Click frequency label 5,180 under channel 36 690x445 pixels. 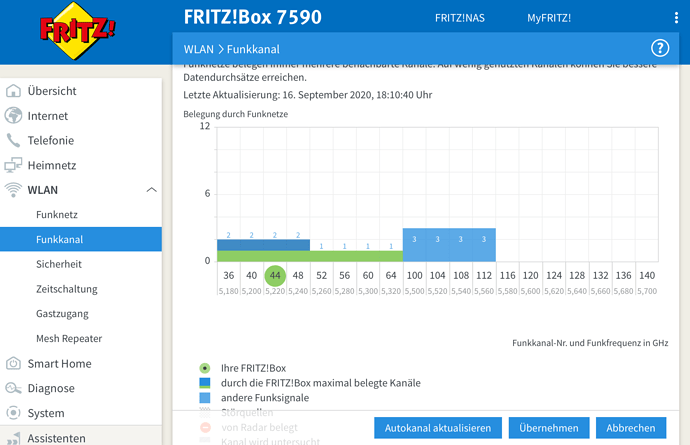click(x=228, y=291)
